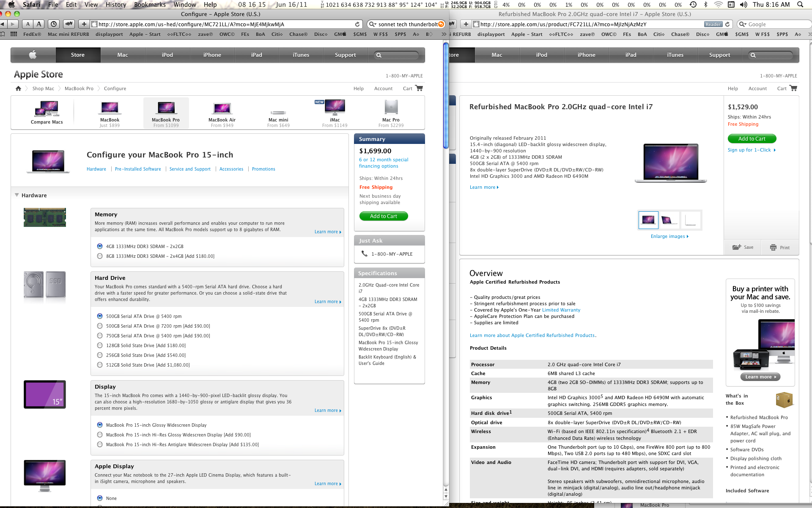Open 6 or 12 month special financing link
812x508 pixels.
click(384, 163)
